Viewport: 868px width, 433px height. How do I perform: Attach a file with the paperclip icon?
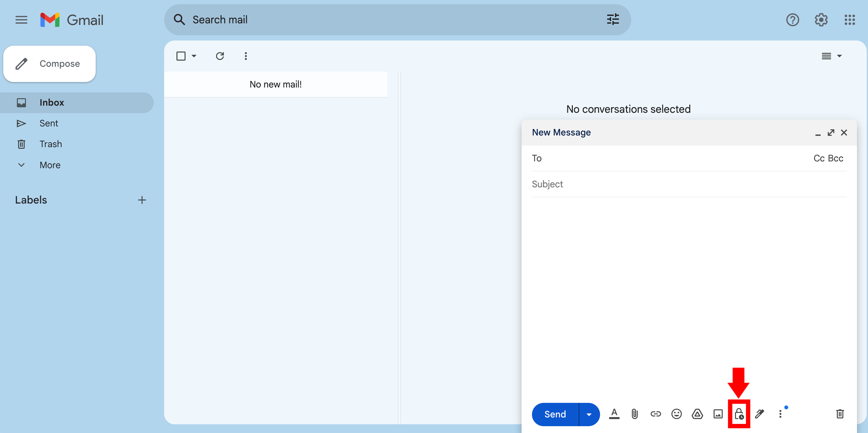(634, 414)
